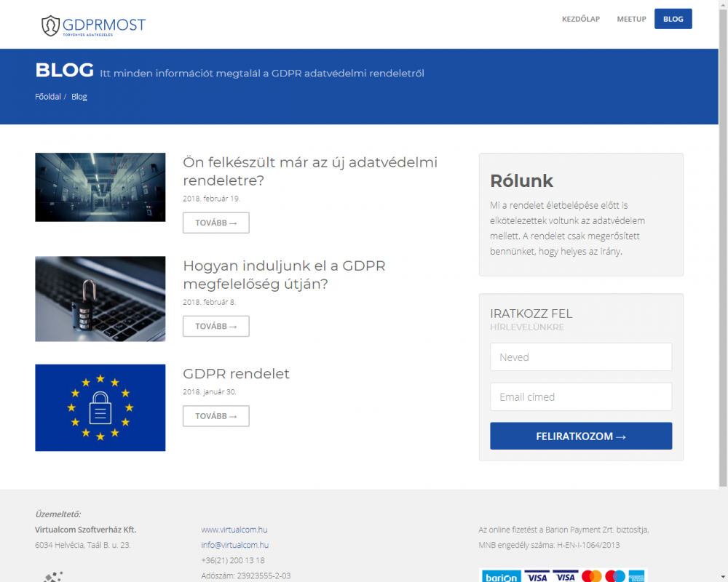The height and width of the screenshot is (582, 728).
Task: Click the Mastercard logo in footer
Action: point(592,576)
